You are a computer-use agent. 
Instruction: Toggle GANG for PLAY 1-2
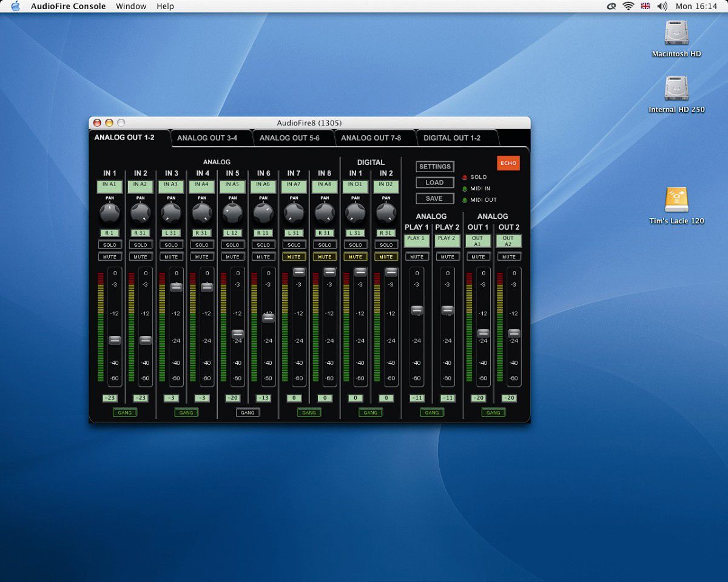pos(432,413)
